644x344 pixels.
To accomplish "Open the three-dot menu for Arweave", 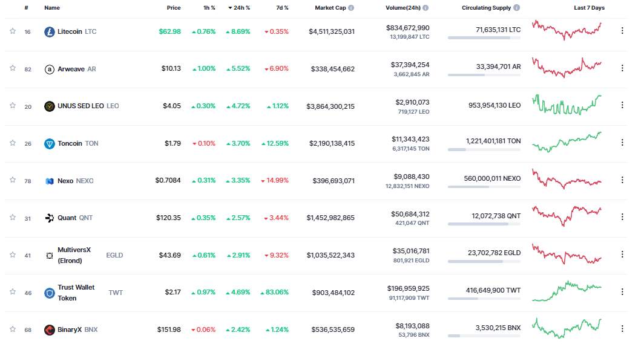I will tap(622, 68).
